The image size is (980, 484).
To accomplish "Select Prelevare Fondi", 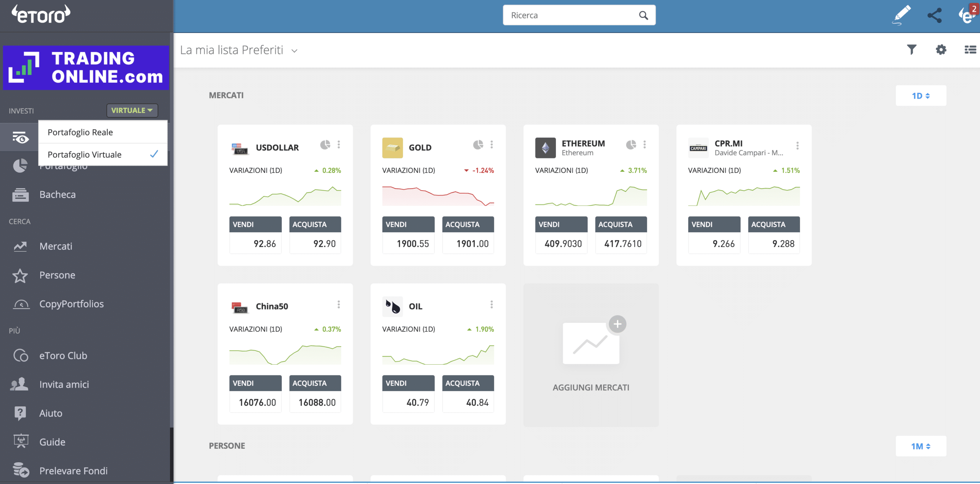I will tap(73, 471).
